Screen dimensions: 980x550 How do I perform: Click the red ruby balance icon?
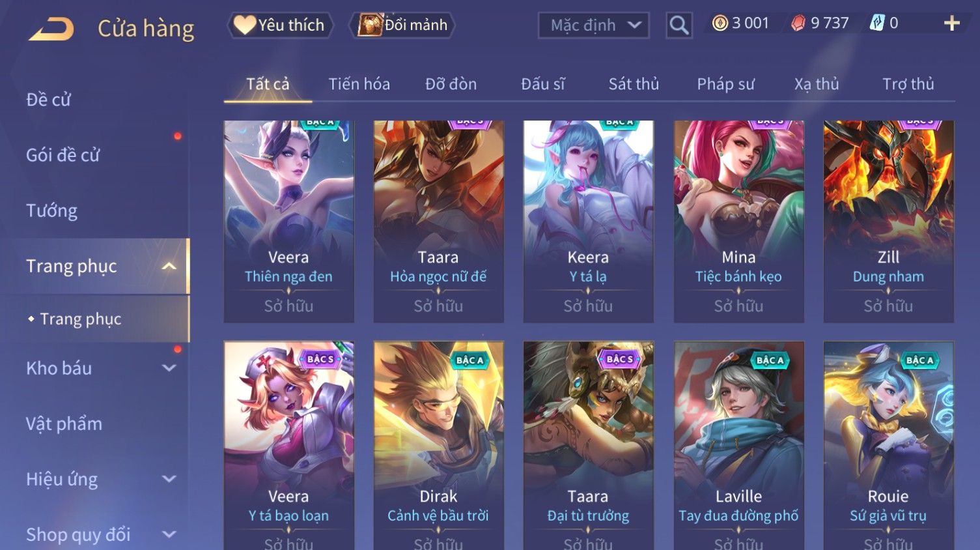tap(798, 23)
